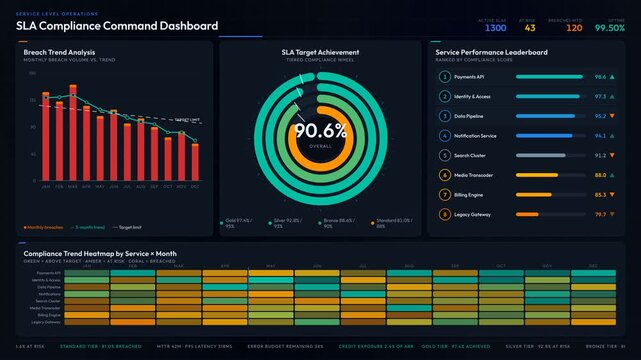Click the up trend arrow for Payments API
This screenshot has width=641, height=360.
612,77
